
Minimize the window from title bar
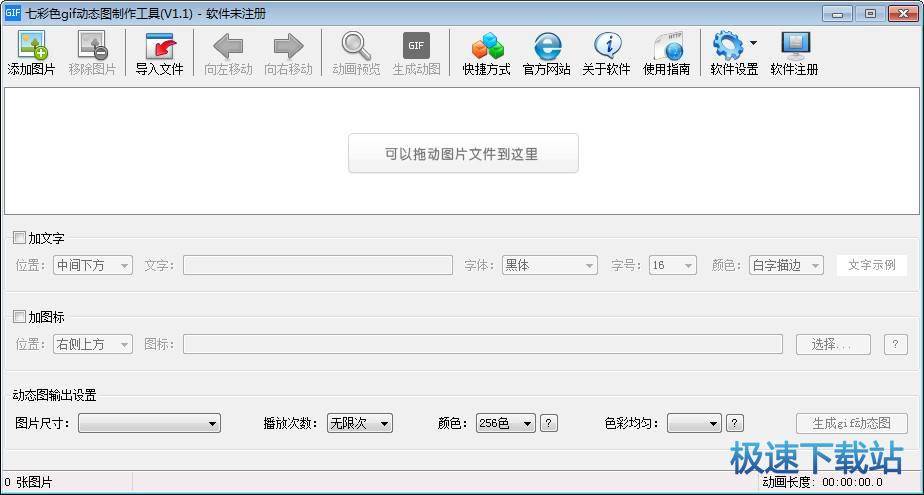[x=839, y=13]
